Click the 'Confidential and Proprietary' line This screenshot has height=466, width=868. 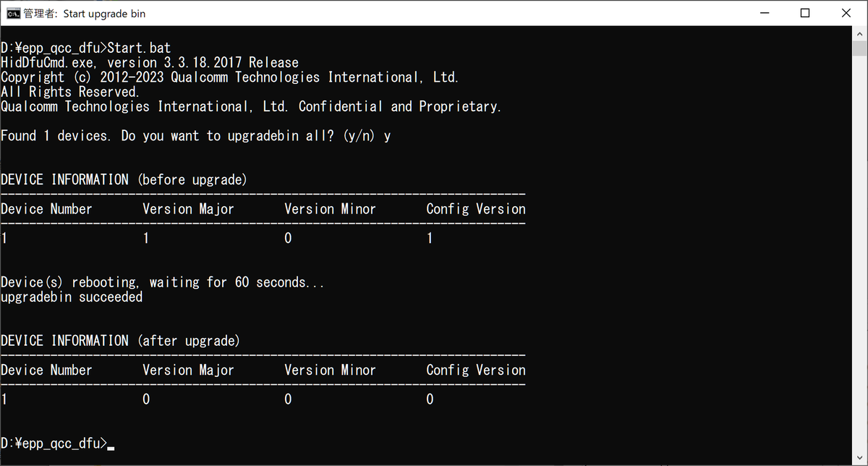[x=251, y=106]
